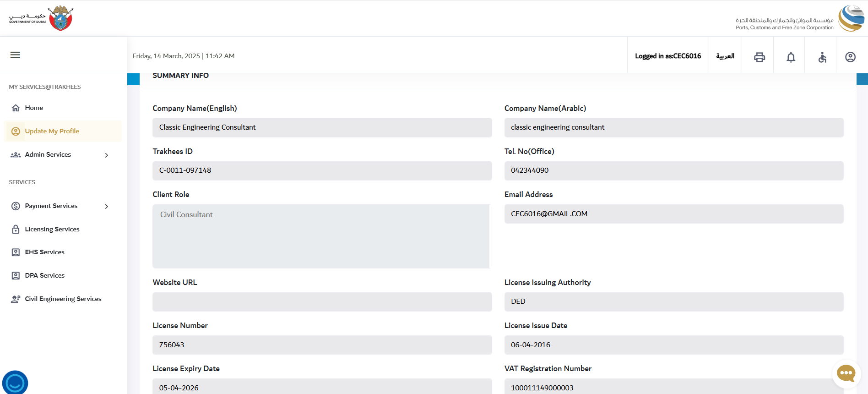Expand the Payment Services submenu arrow
This screenshot has width=868, height=394.
coord(106,207)
